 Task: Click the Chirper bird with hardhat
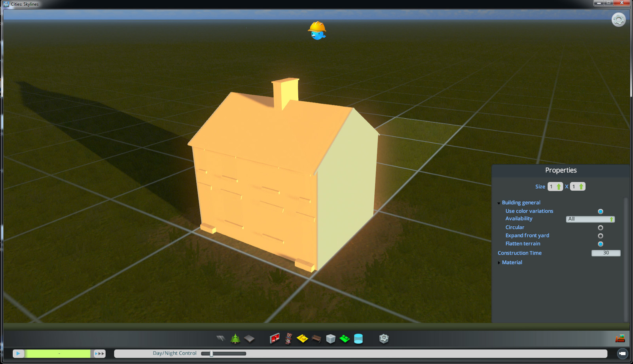click(317, 31)
